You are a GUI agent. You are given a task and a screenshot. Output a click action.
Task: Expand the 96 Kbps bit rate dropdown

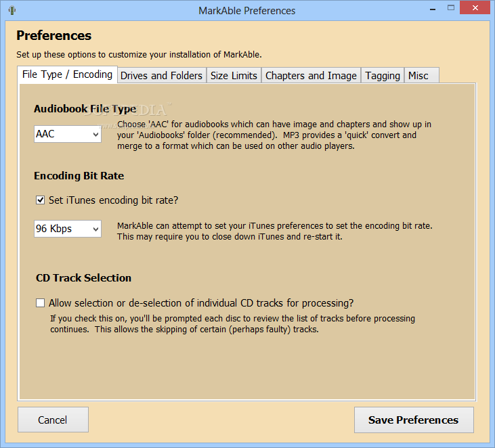click(68, 229)
